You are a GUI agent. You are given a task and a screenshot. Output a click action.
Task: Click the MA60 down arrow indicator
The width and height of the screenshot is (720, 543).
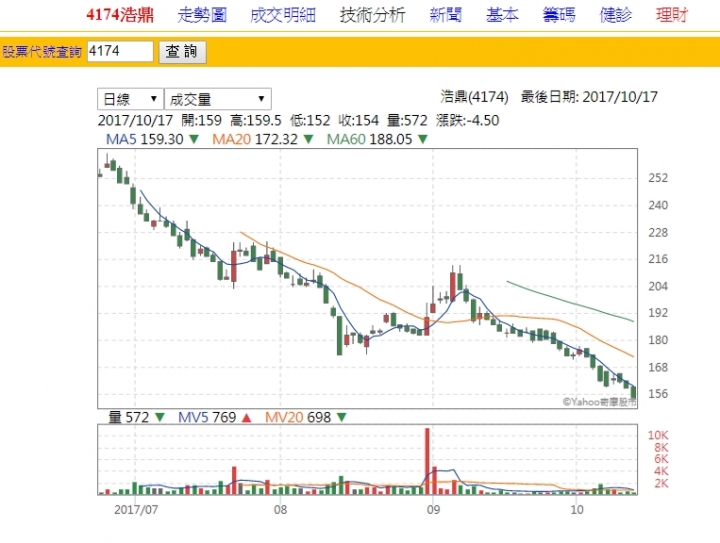pyautogui.click(x=423, y=139)
